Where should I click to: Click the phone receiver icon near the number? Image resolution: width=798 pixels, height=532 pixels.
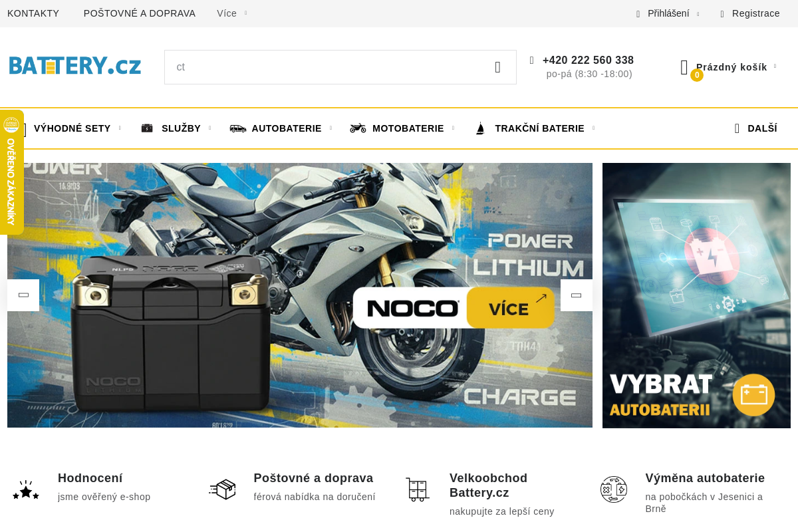click(x=531, y=60)
